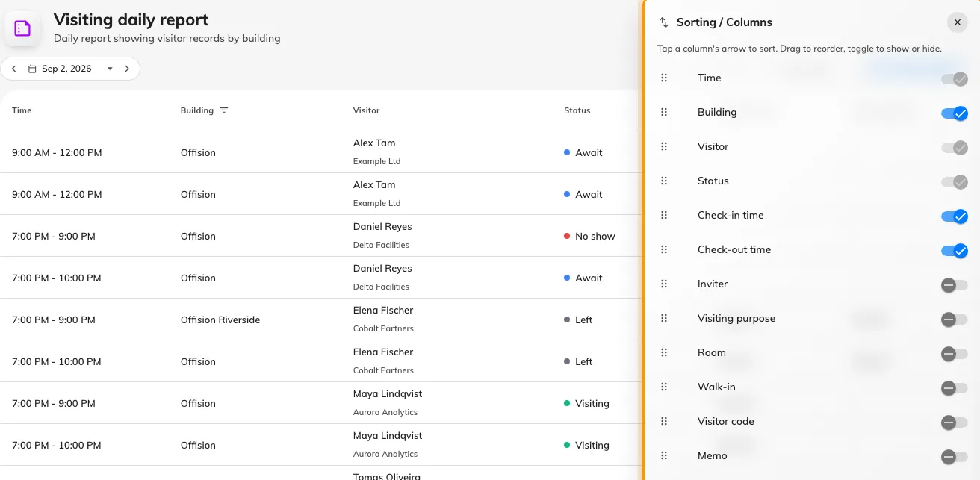
Task: Go to the previous day with the left chevron
Action: (x=13, y=69)
